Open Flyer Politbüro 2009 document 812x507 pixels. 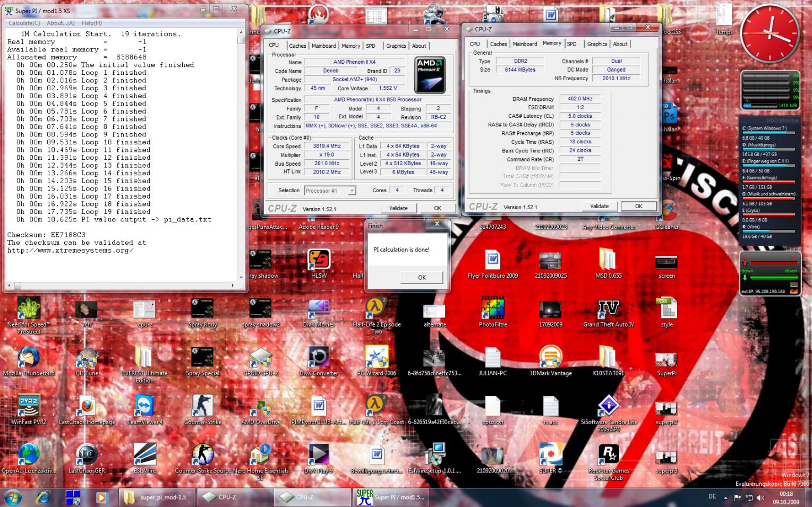492,262
